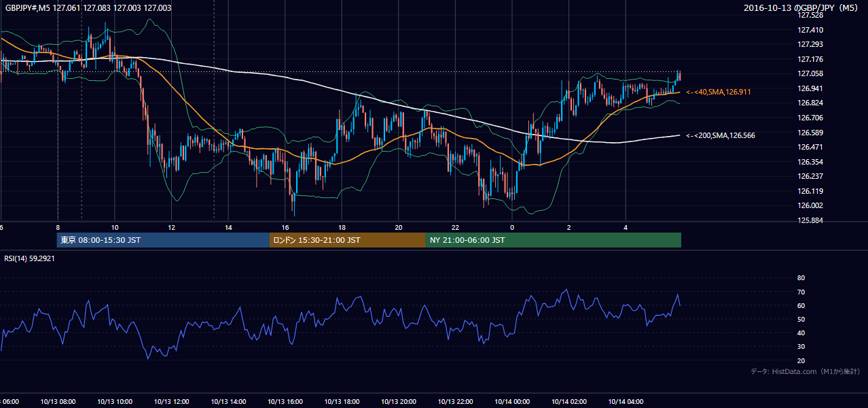Click the 10/13 16:00 date label

285,402
